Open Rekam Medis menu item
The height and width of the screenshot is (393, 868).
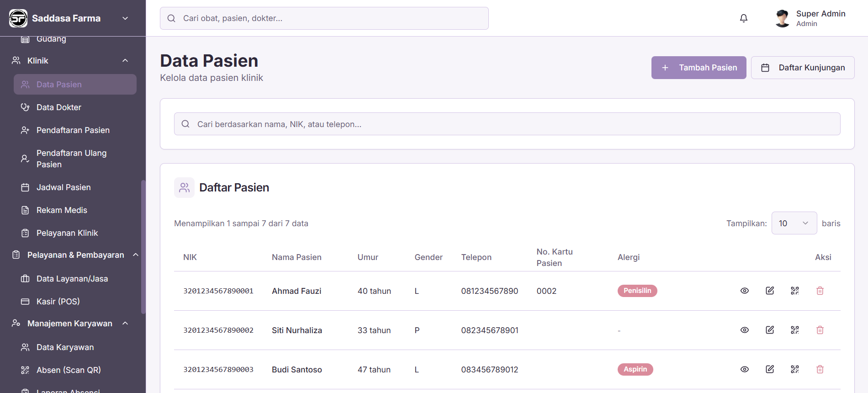[75, 210]
